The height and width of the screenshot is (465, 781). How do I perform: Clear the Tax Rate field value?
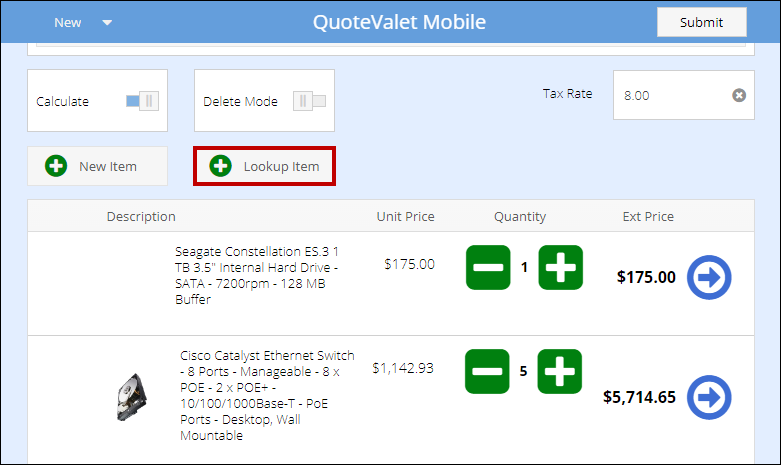coord(739,95)
